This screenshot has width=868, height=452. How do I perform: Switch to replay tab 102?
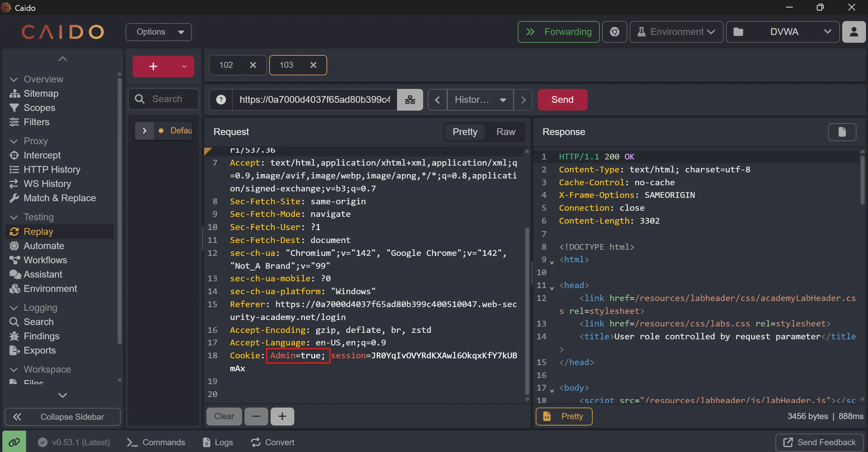point(226,65)
